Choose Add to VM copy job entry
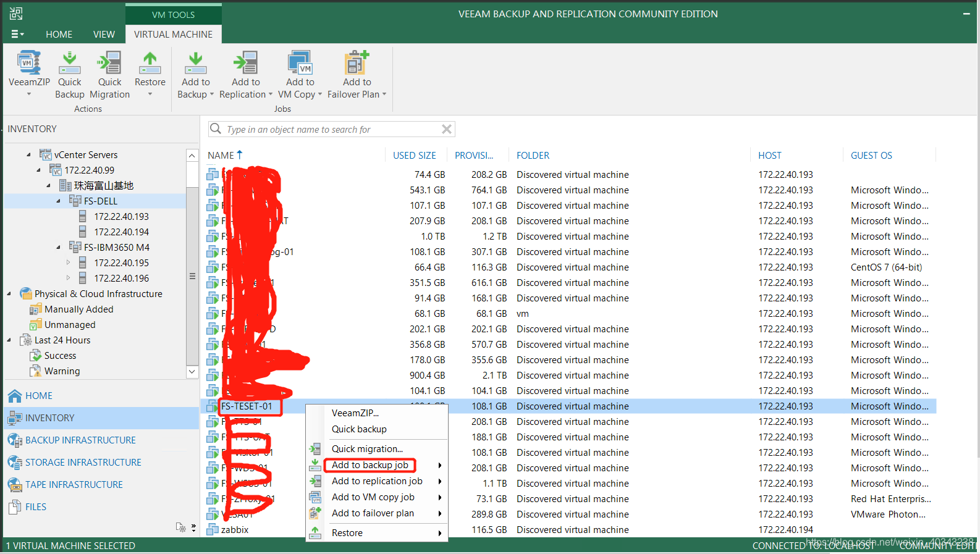Image resolution: width=980 pixels, height=554 pixels. pyautogui.click(x=373, y=497)
